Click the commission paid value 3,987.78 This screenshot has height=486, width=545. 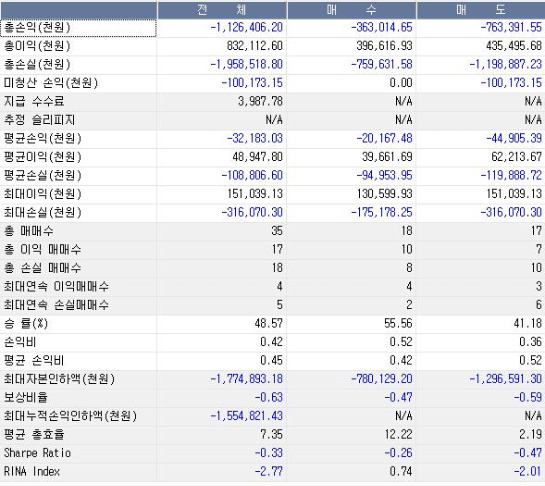click(x=260, y=102)
